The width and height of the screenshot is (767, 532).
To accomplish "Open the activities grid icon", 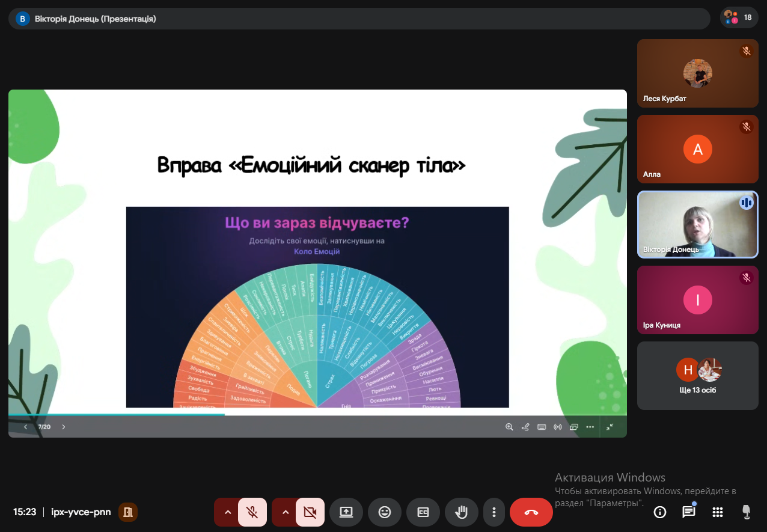I will [x=717, y=512].
